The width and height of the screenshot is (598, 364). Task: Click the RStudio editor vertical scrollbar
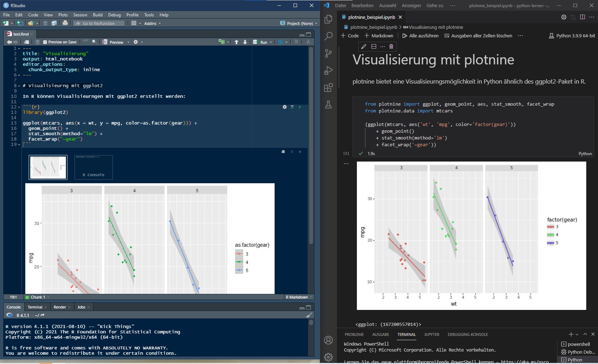[311, 146]
